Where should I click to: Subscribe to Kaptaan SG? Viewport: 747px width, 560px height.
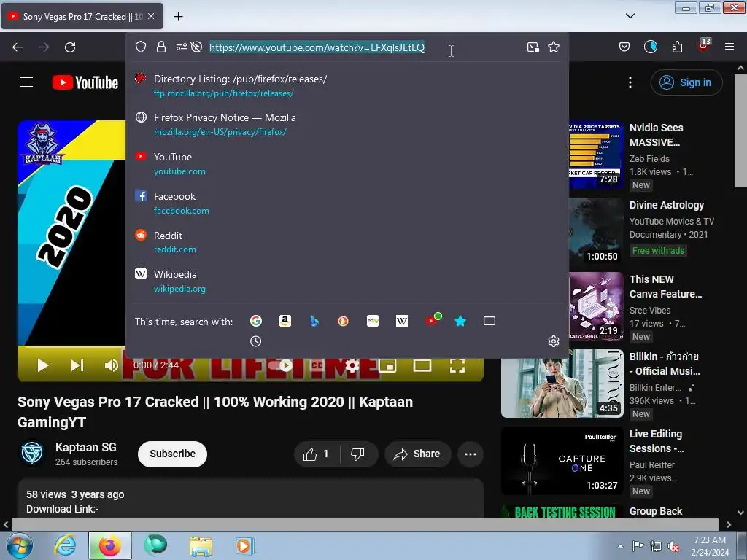click(x=172, y=454)
